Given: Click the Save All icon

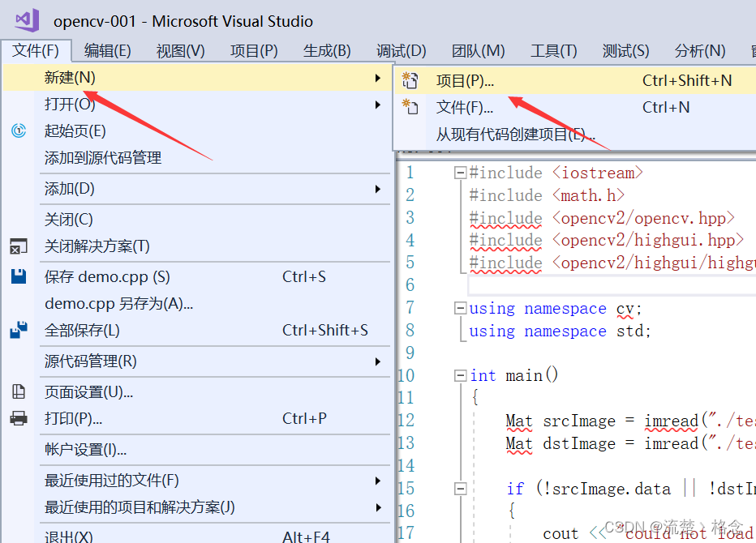Looking at the screenshot, I should tap(19, 330).
